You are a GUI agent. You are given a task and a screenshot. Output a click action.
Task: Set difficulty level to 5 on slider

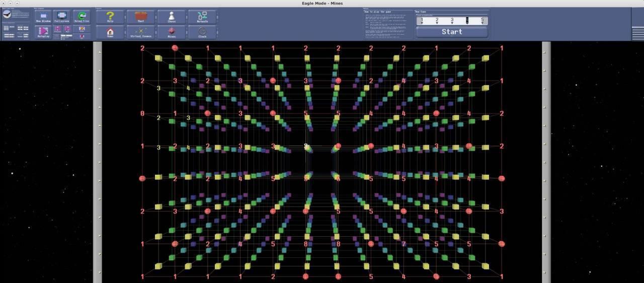[x=481, y=21]
